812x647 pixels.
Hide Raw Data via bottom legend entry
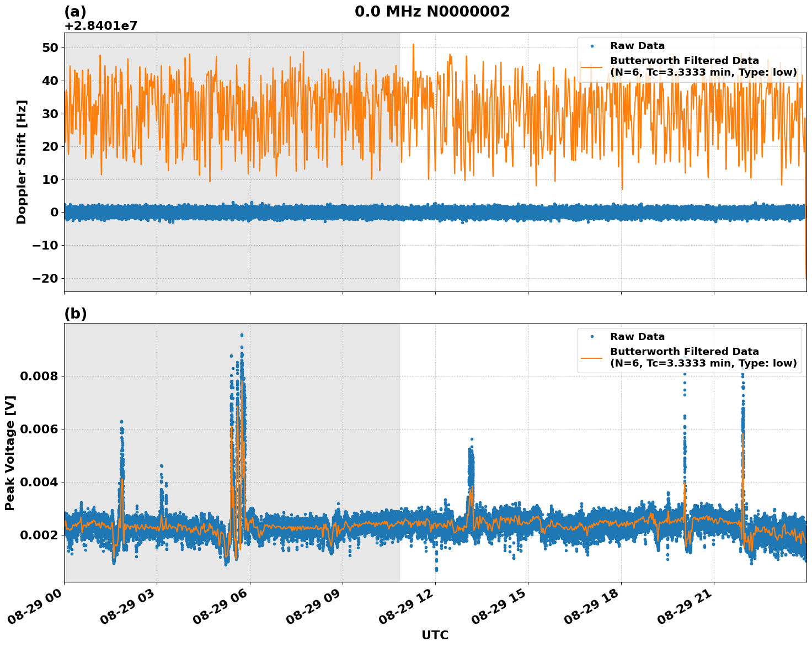[x=635, y=335]
